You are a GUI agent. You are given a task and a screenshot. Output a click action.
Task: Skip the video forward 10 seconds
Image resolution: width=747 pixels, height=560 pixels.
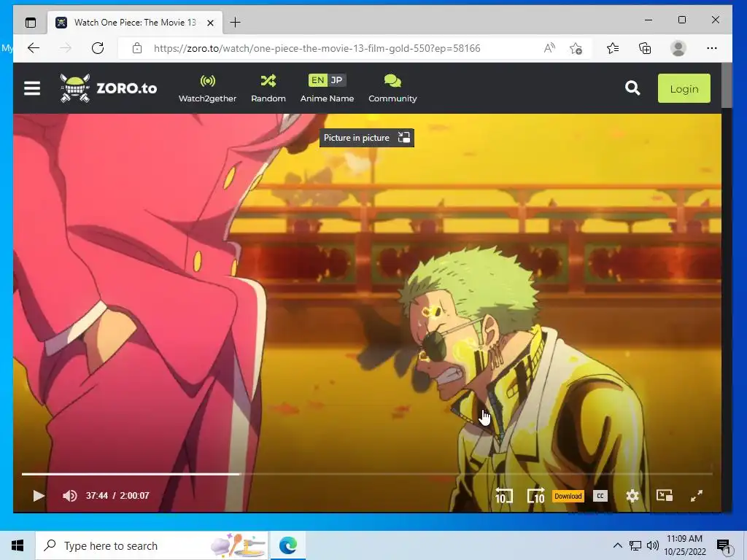(x=535, y=496)
